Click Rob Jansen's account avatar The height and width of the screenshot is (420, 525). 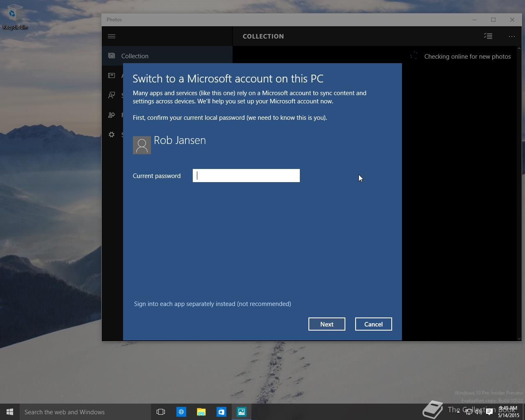pos(142,145)
